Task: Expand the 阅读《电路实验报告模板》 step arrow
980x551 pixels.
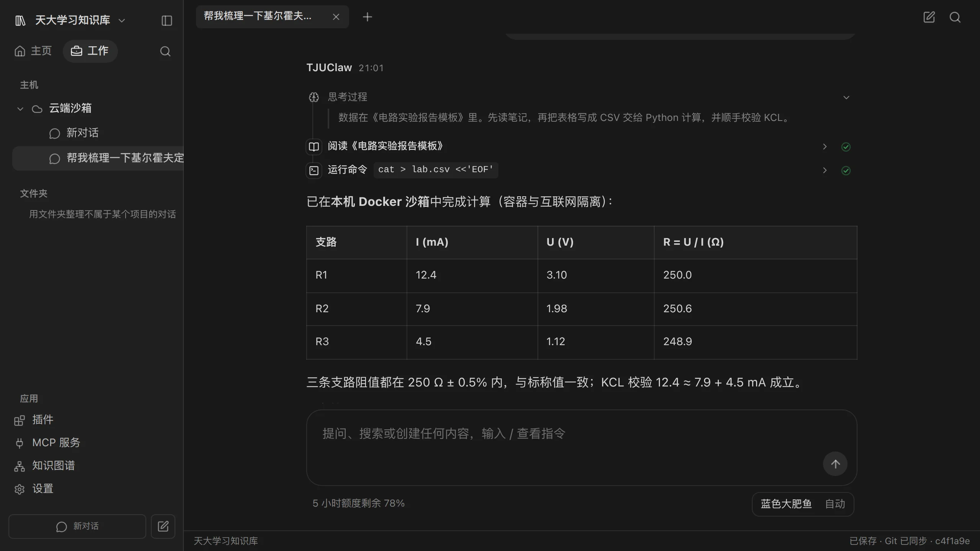Action: click(825, 147)
